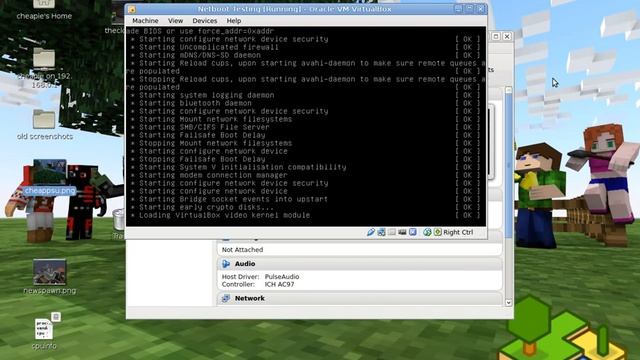Click the scrollbar down arrow in VirtualBox Manager
The width and height of the screenshot is (640, 360).
(x=509, y=302)
